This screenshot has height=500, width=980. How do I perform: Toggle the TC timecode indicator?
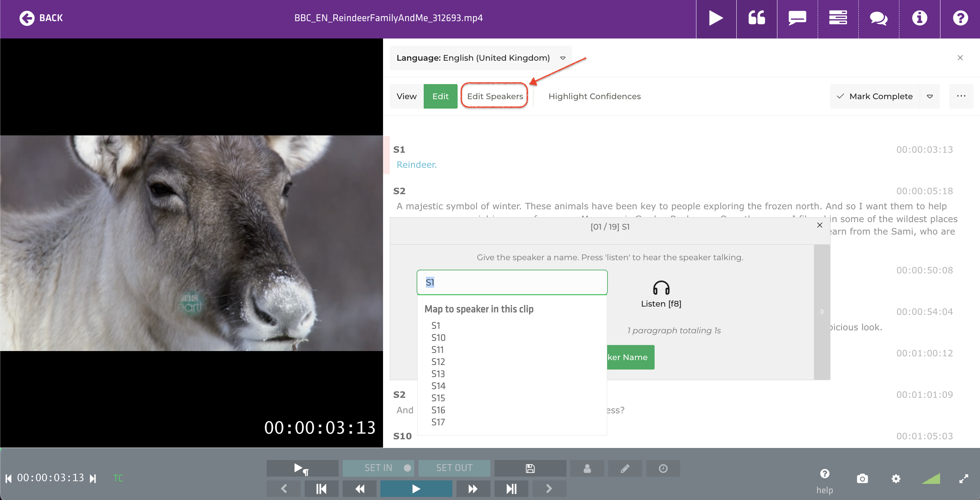pyautogui.click(x=118, y=478)
